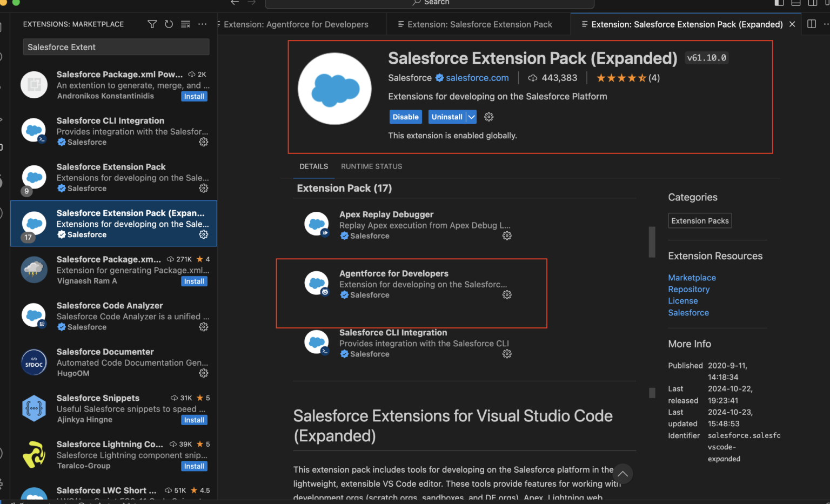Click the scroll-to-top arrow button
830x504 pixels.
click(622, 474)
